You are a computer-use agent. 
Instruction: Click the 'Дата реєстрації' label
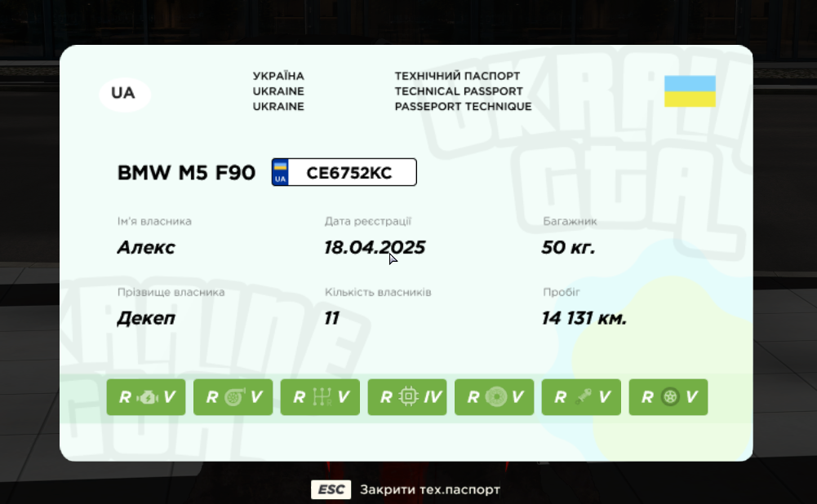368,221
